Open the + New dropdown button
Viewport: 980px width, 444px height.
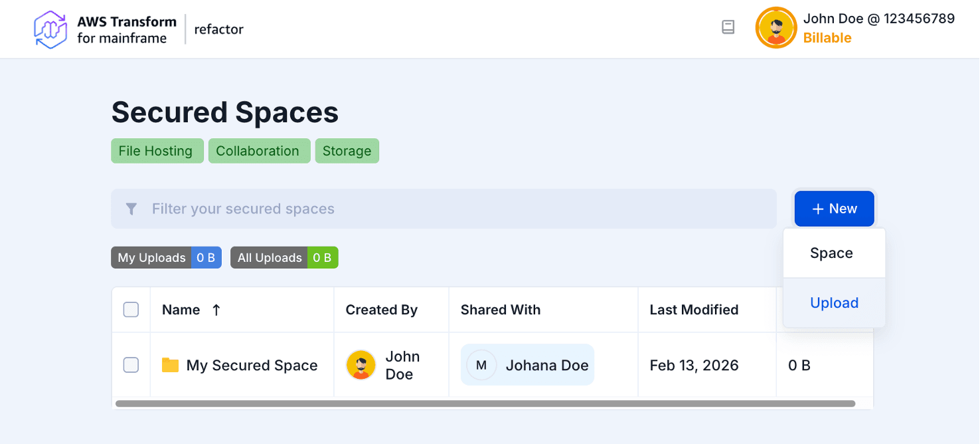[834, 208]
